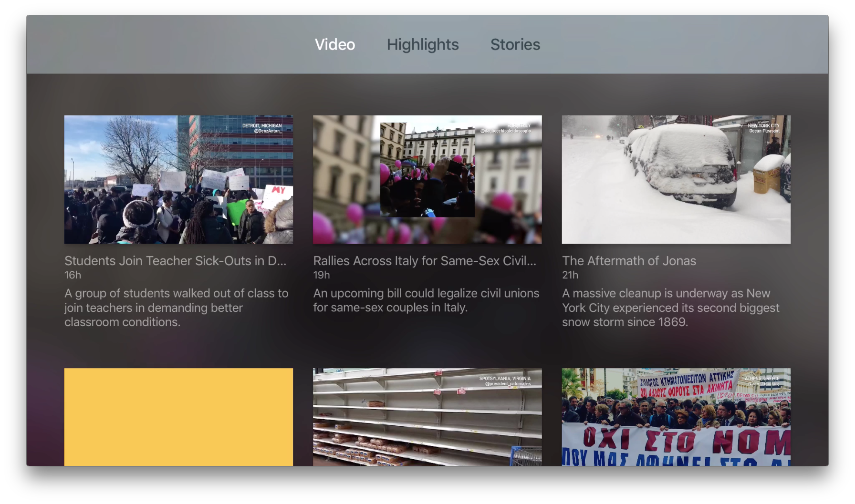Select the Video tab
The image size is (855, 504).
click(334, 44)
